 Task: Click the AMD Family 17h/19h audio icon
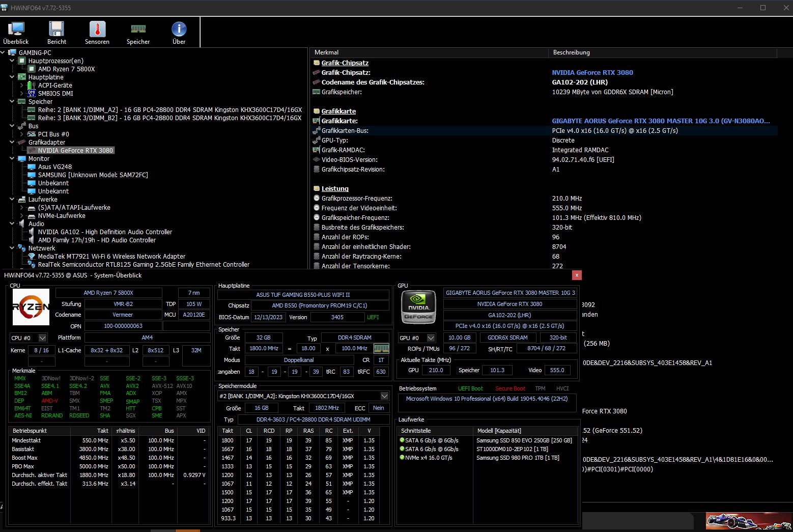[32, 240]
